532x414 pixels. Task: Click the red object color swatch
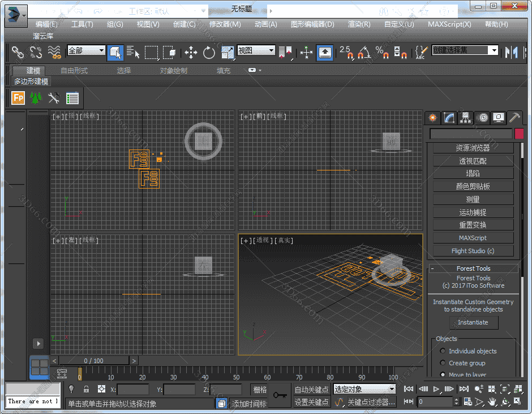(519, 134)
